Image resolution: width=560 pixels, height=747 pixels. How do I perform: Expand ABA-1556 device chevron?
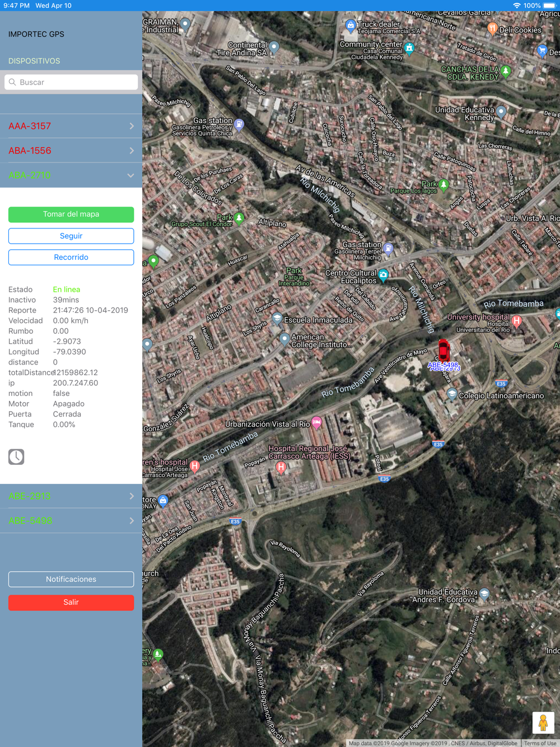(131, 151)
